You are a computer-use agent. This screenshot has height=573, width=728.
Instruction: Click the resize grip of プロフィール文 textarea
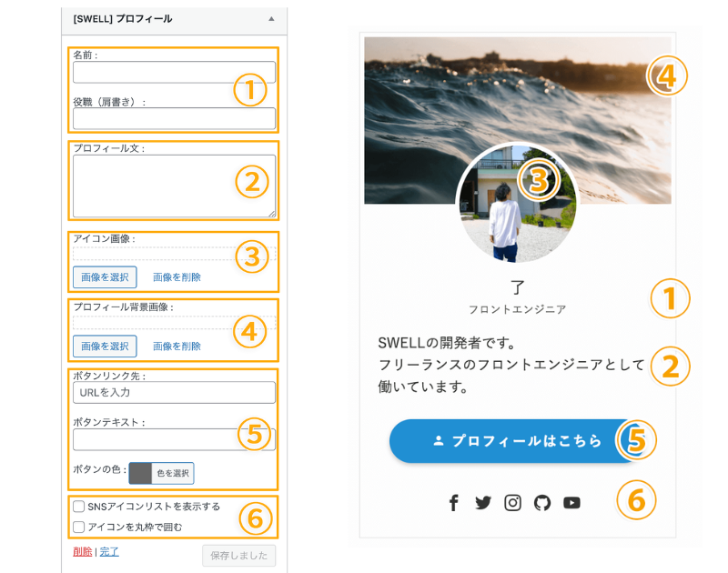pyautogui.click(x=271, y=214)
